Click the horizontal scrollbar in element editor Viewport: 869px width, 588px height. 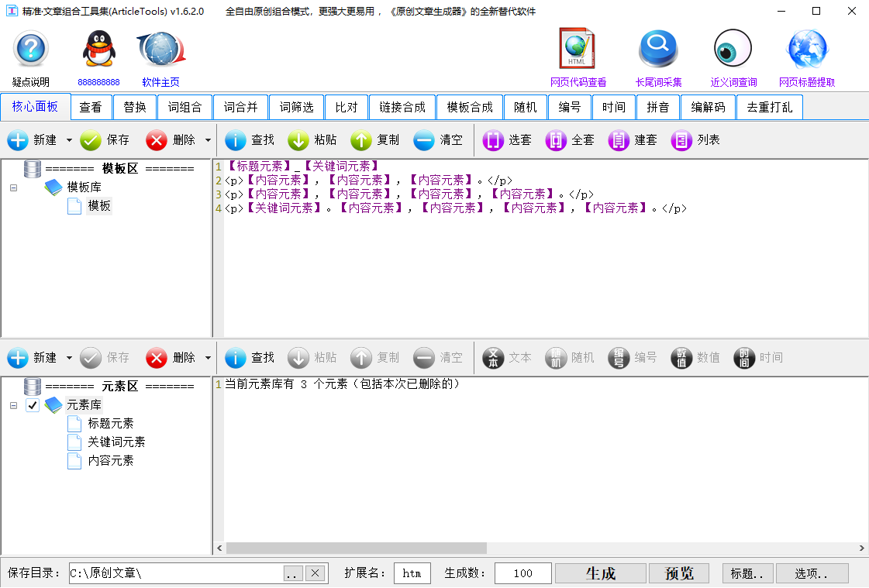coord(357,548)
